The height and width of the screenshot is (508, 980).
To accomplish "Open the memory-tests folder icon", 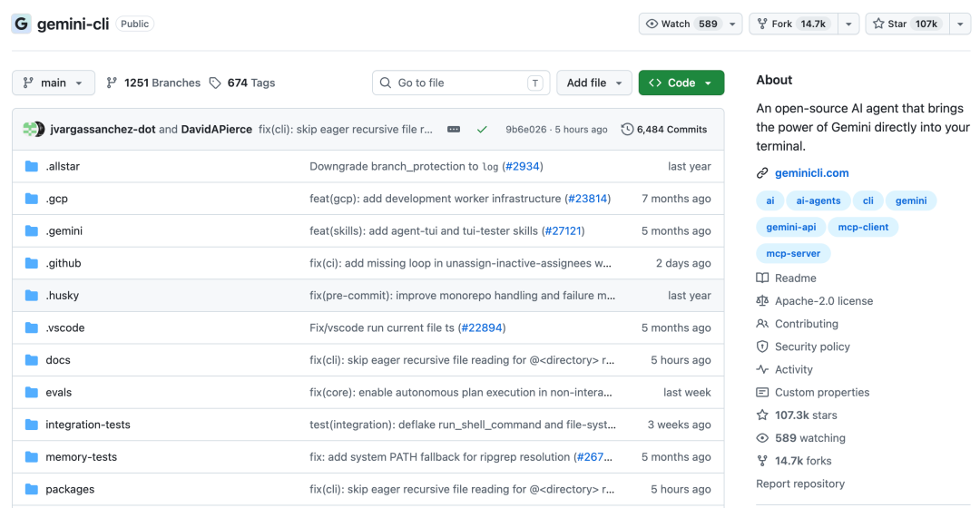I will (31, 457).
